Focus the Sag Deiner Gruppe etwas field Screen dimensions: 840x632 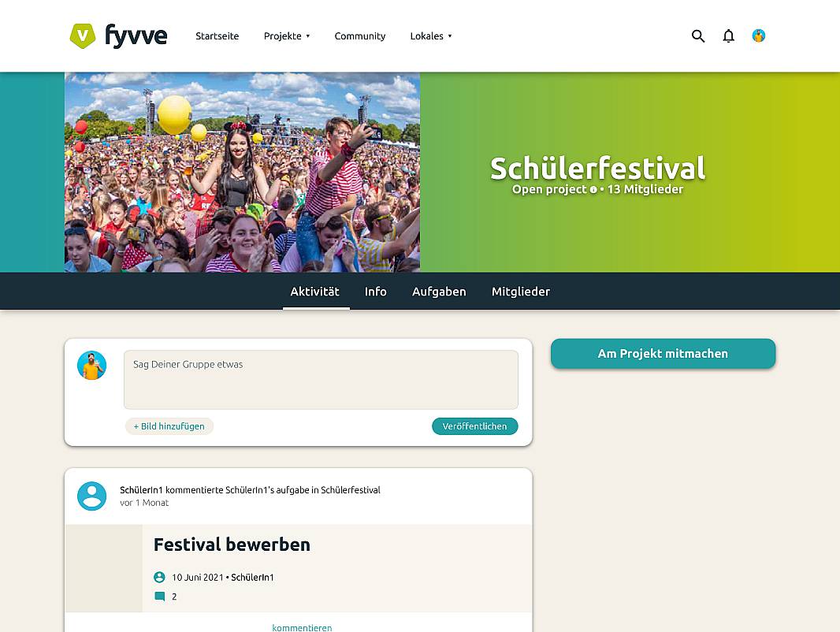(x=321, y=380)
